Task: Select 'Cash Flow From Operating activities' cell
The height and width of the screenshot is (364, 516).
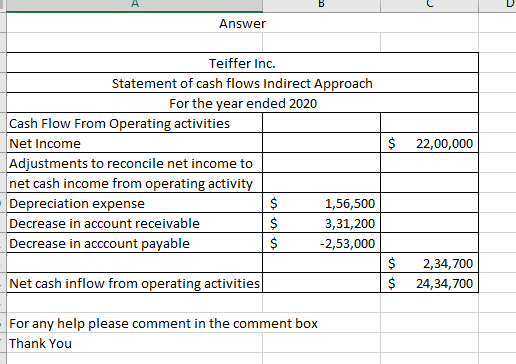Action: click(x=135, y=123)
